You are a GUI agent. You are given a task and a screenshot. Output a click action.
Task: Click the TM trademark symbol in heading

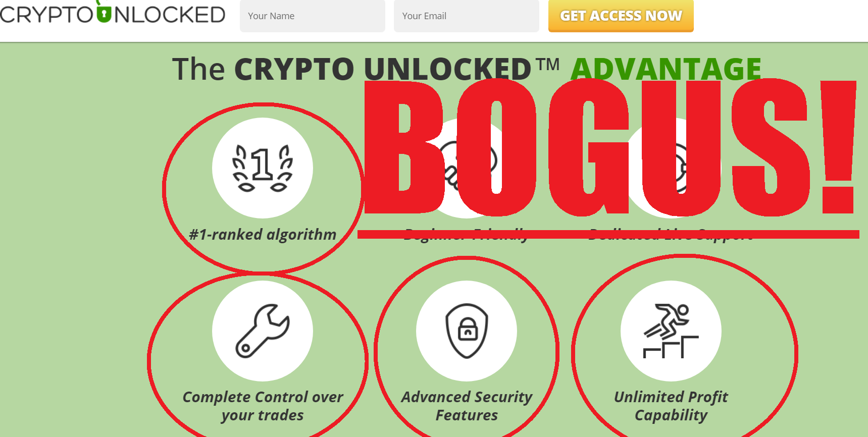548,64
